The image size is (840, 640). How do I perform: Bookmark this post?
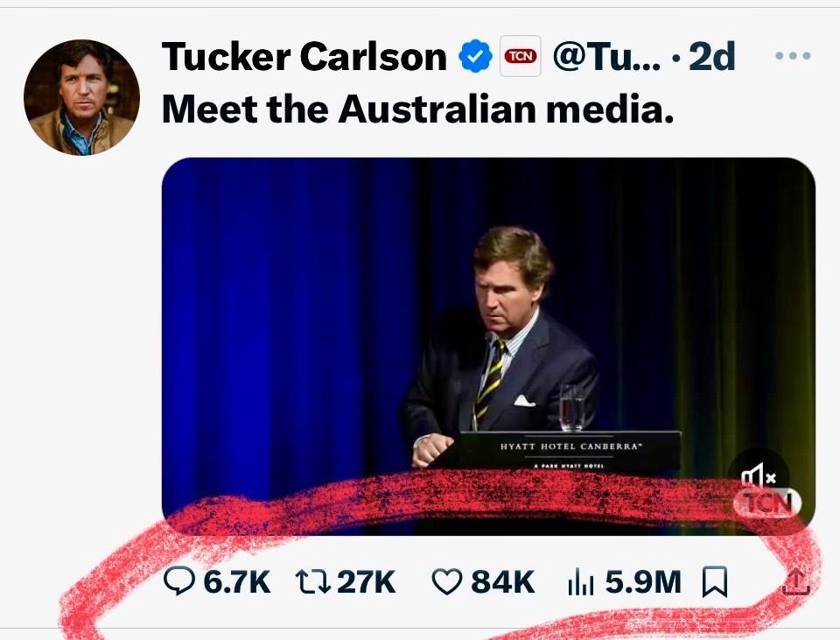click(715, 581)
